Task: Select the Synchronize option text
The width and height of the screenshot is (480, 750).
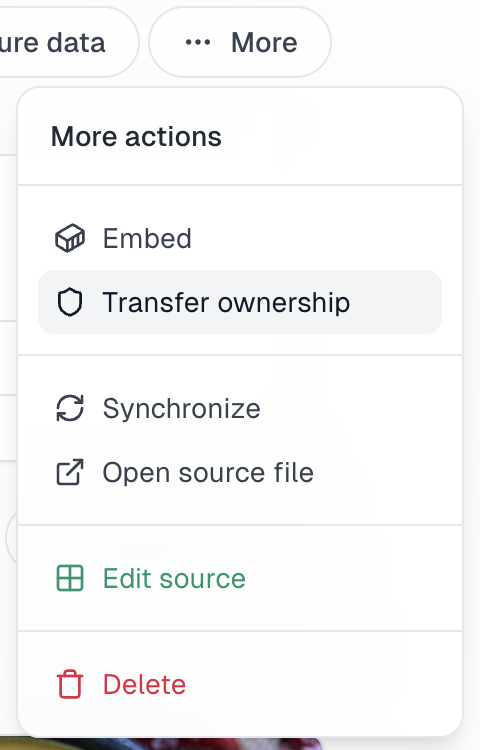Action: 182,409
